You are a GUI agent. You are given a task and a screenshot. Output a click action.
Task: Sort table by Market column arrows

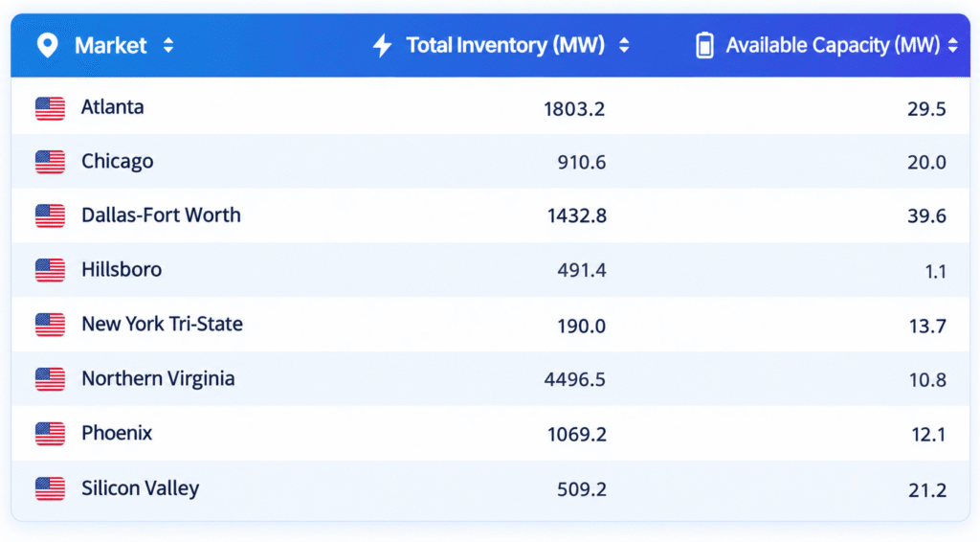(168, 45)
